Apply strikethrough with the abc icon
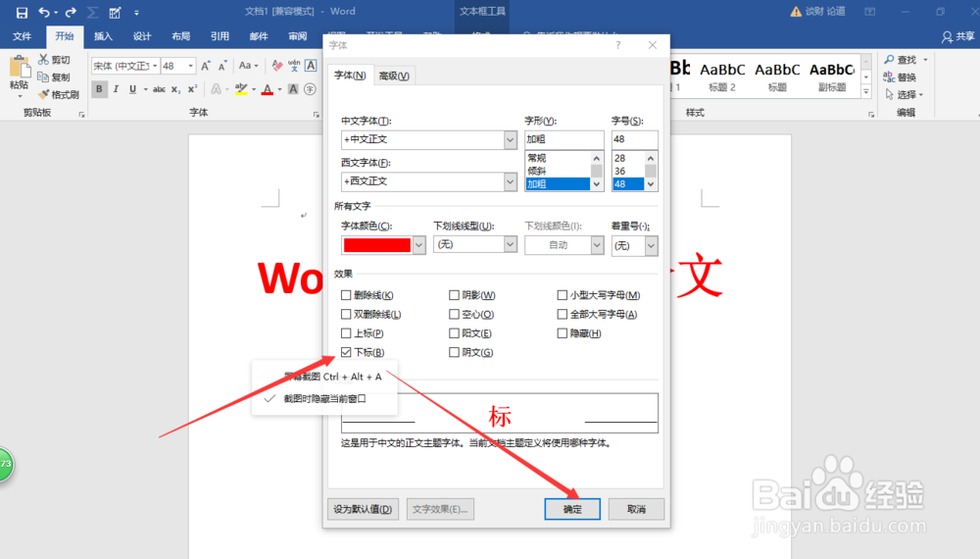 tap(160, 89)
